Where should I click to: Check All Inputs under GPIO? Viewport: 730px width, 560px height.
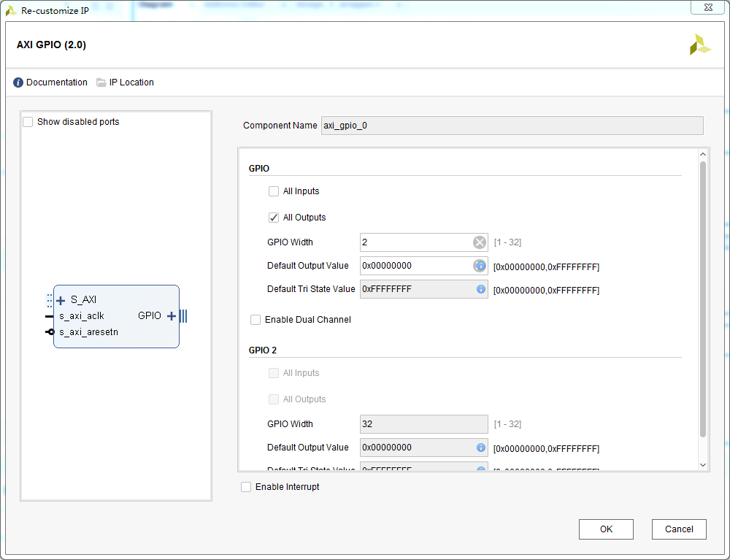[x=274, y=191]
